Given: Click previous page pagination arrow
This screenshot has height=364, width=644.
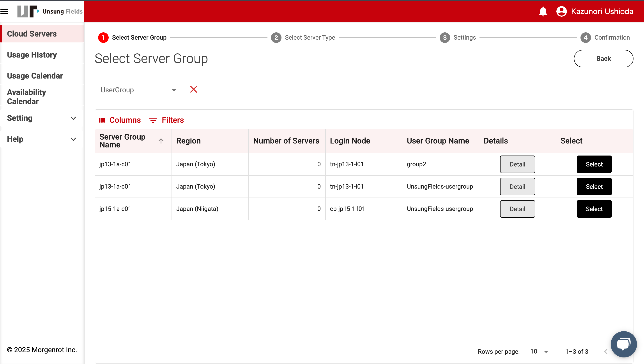Looking at the screenshot, I should pos(606,352).
